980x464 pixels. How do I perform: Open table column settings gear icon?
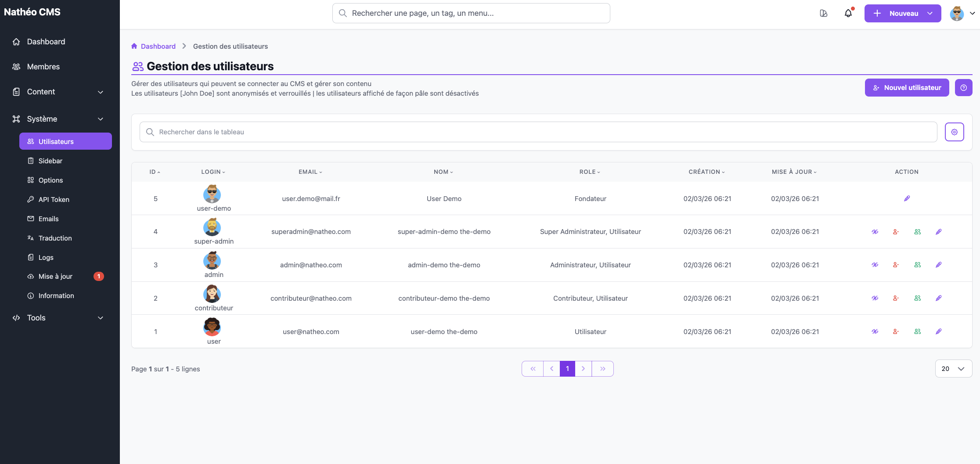tap(954, 132)
